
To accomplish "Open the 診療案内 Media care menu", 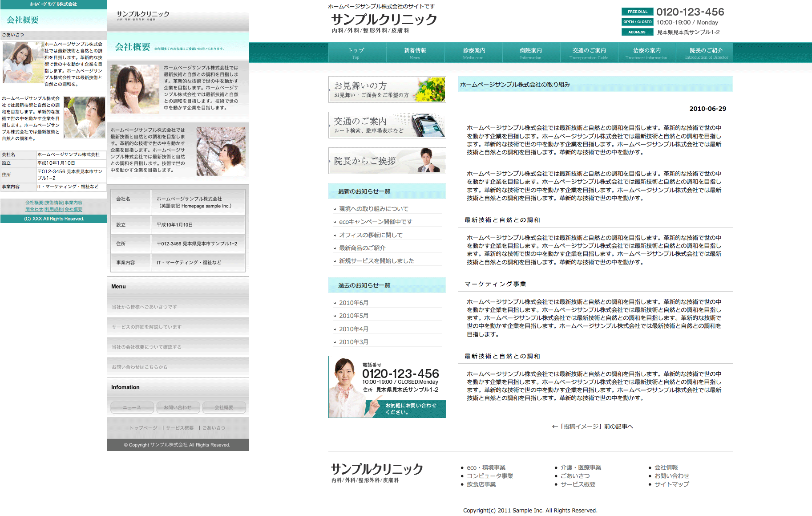I will [473, 53].
